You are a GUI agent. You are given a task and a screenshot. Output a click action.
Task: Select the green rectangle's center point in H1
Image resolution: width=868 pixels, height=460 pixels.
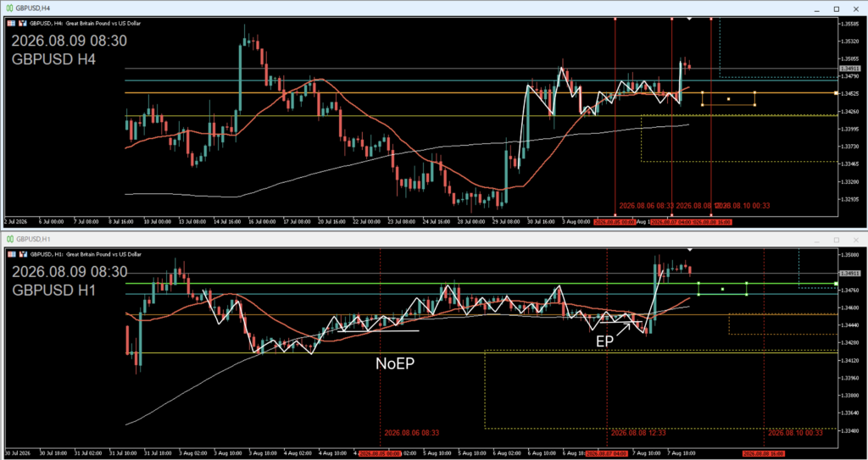coord(722,289)
